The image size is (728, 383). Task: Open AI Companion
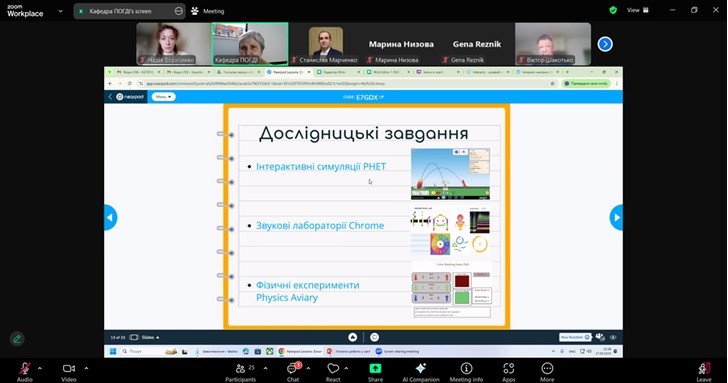pos(421,372)
